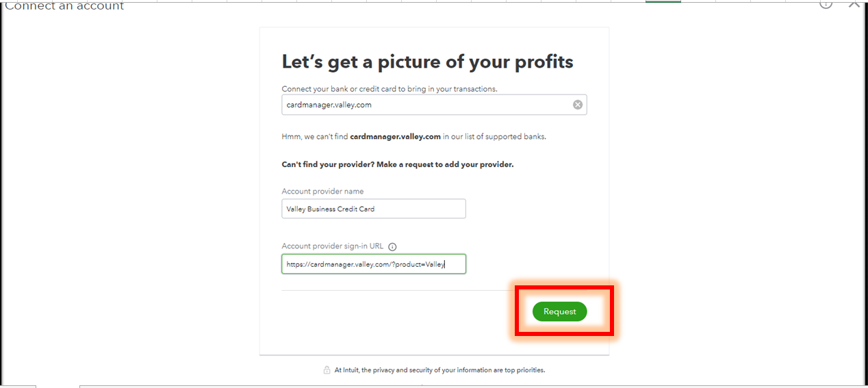This screenshot has height=388, width=868.
Task: Focus the Account provider name field
Action: [x=373, y=209]
